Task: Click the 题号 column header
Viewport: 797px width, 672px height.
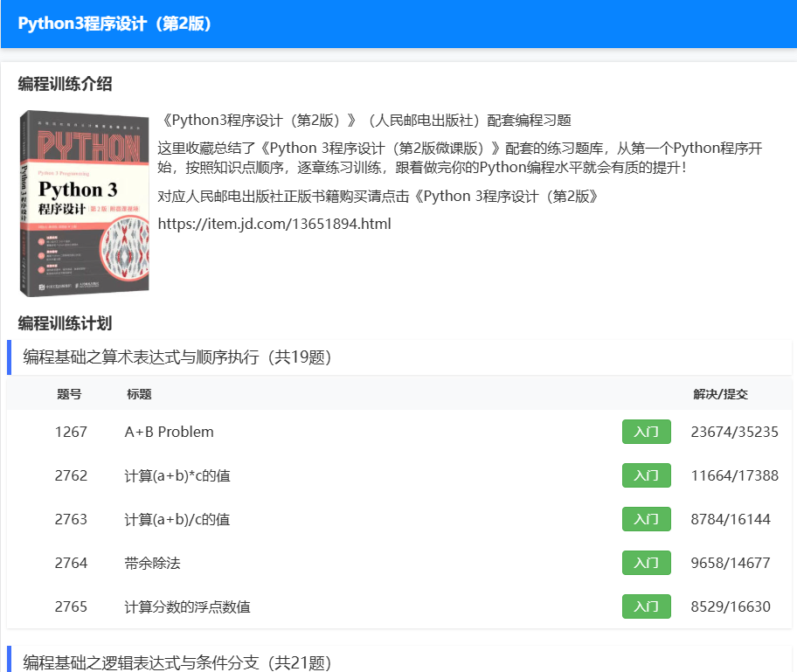Action: pos(69,394)
